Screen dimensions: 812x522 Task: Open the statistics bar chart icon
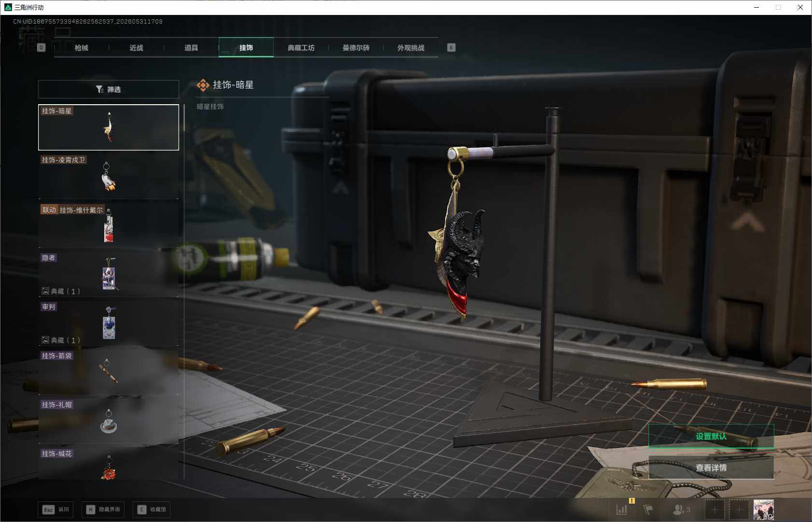[622, 509]
